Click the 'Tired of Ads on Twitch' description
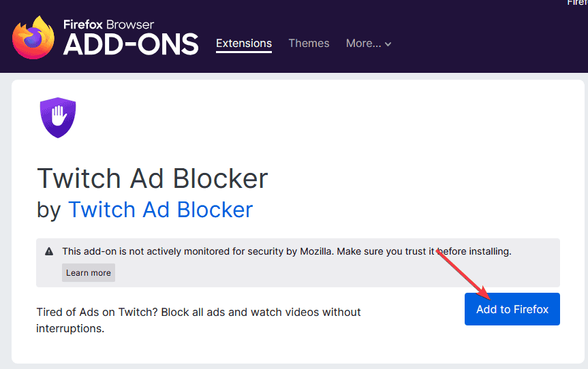This screenshot has height=369, width=588. 198,320
